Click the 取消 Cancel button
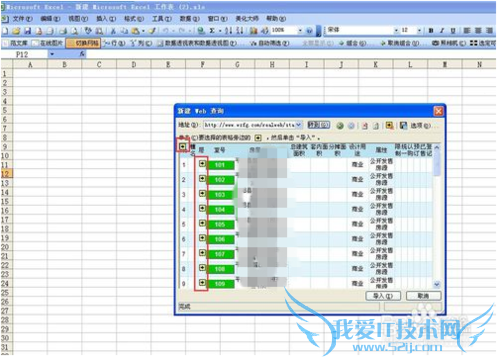Viewport: 500px width, 362px height. point(423,296)
